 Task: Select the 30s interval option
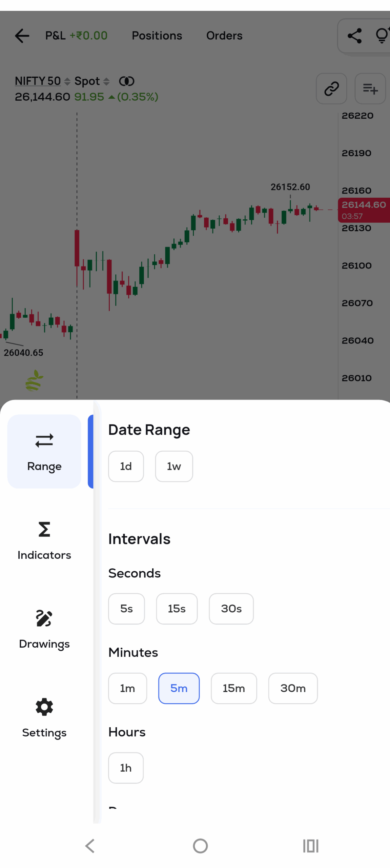(231, 608)
